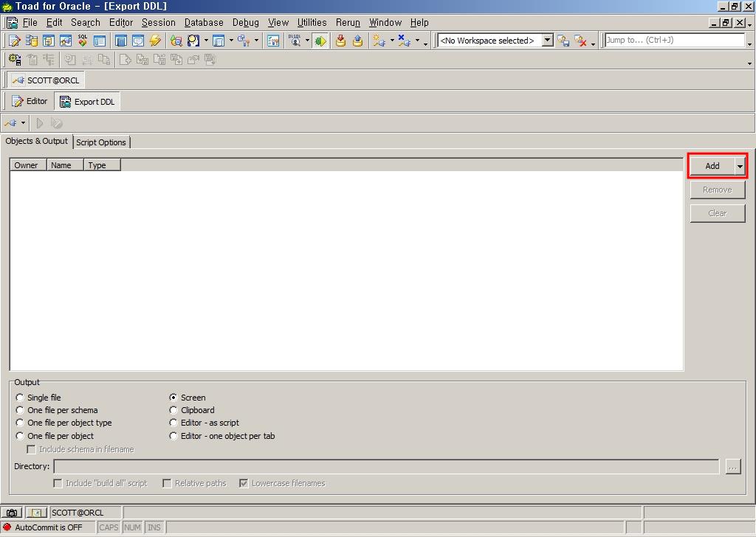Select the Single file output option

[20, 398]
